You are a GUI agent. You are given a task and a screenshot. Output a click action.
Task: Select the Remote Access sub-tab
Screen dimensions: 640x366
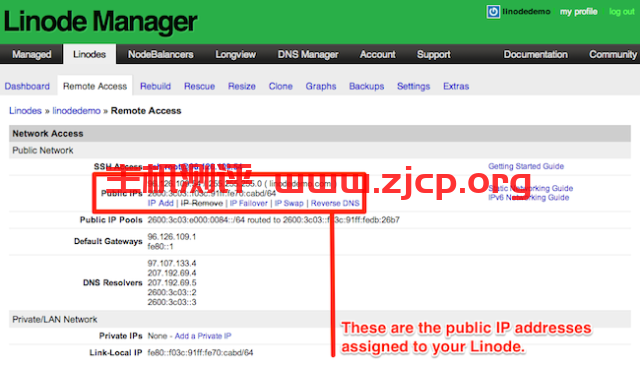tap(95, 86)
